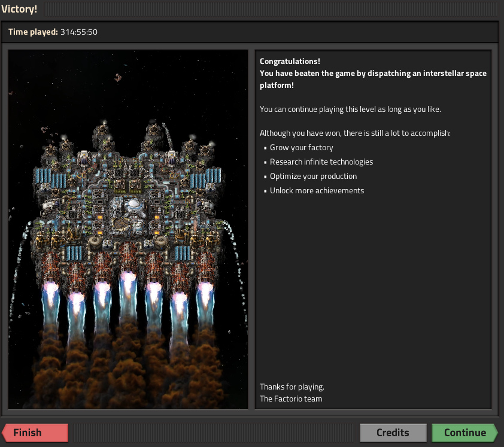504x447 pixels.
Task: Click the space platform victory image
Action: click(x=128, y=229)
